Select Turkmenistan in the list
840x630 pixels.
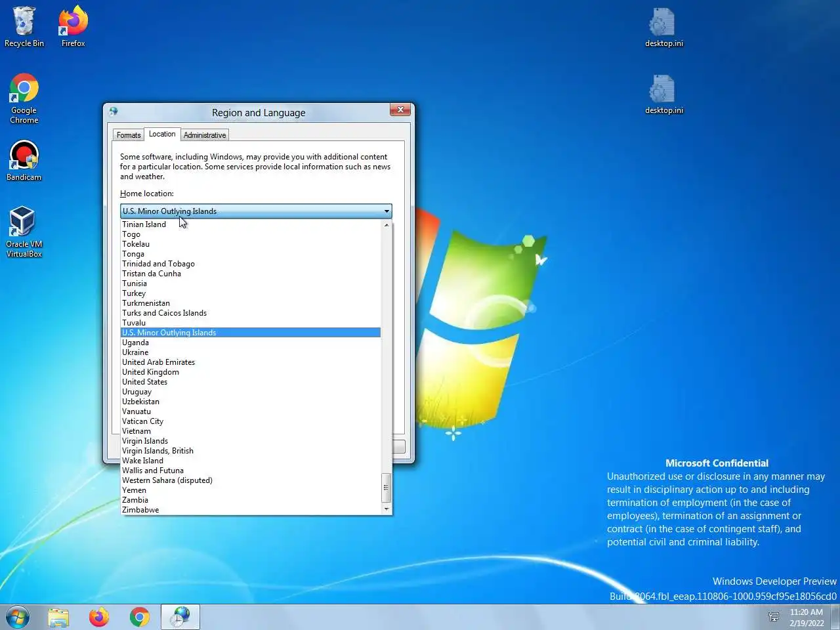251,303
